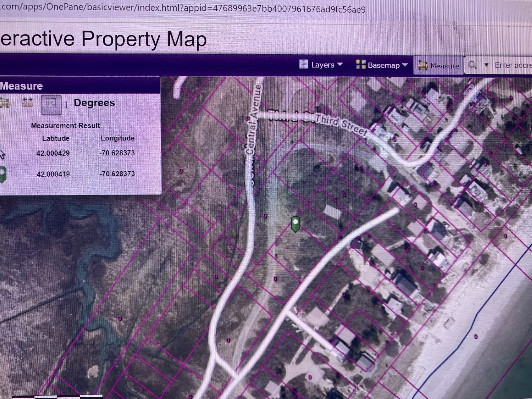The image size is (532, 399).
Task: Click the Longitude column header
Action: [x=117, y=138]
